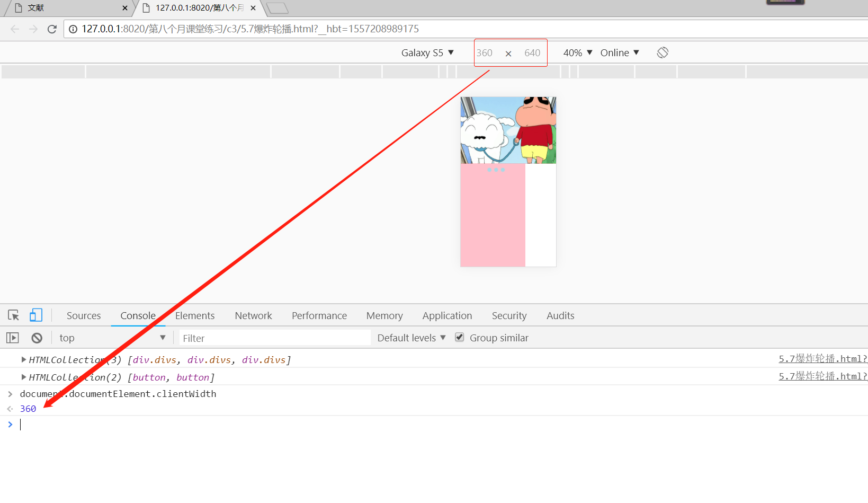Screen dimensions: 868x503
Task: Open the Sources panel tab
Action: point(84,315)
